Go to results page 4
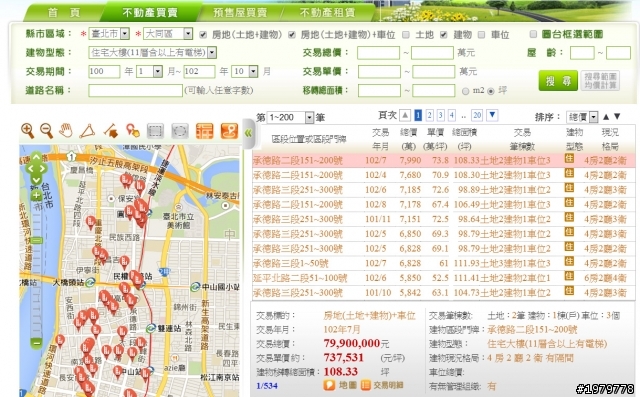This screenshot has height=397, width=640. tap(451, 115)
